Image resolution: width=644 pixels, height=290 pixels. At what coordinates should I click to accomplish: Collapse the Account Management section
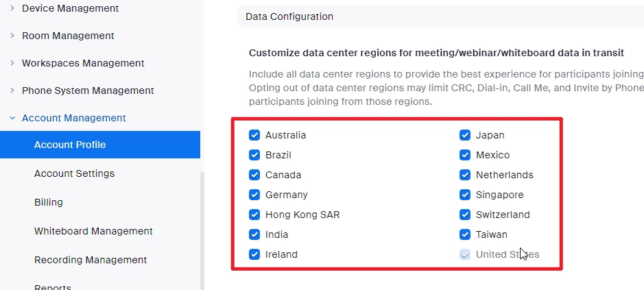[x=73, y=118]
